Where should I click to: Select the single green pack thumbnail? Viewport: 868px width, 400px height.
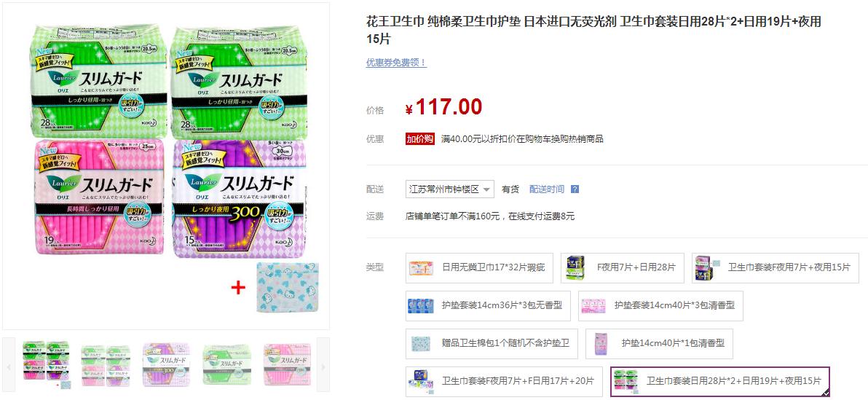pyautogui.click(x=227, y=364)
